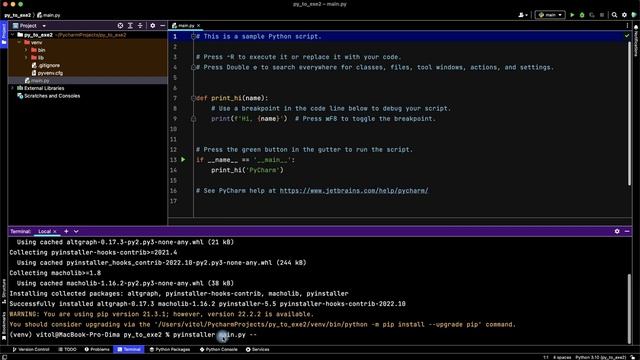
Task: Click py_to_exe2 in the navigation breadcrumb
Action: click(18, 15)
